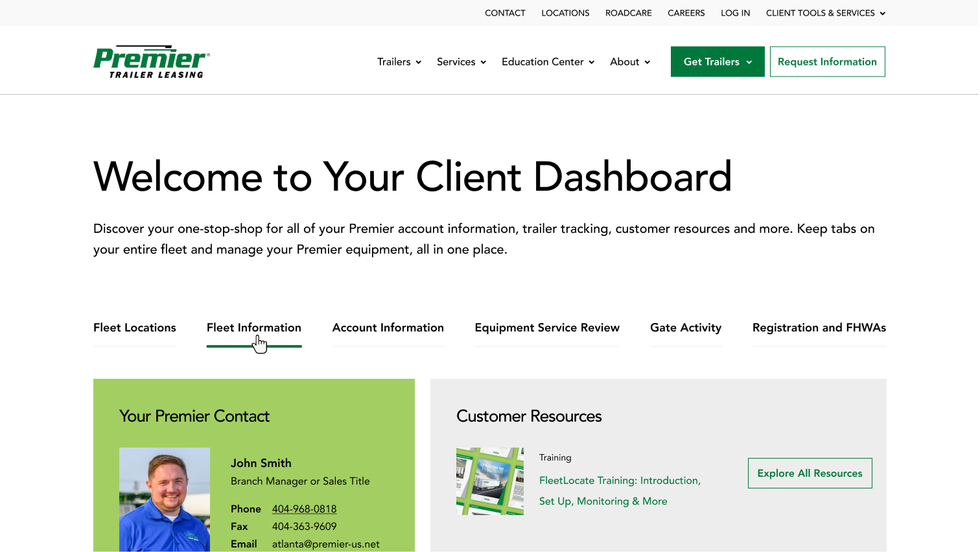
Task: Click the John Smith name text
Action: tap(261, 463)
